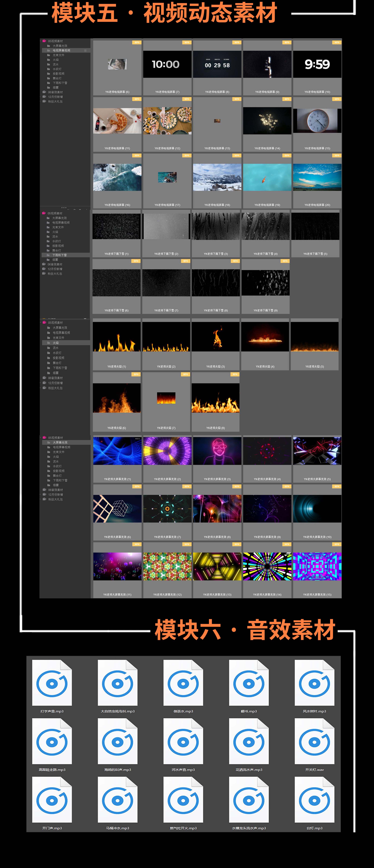Click the 河水声音.mp3 file icon
This screenshot has width=374, height=868.
click(x=183, y=741)
